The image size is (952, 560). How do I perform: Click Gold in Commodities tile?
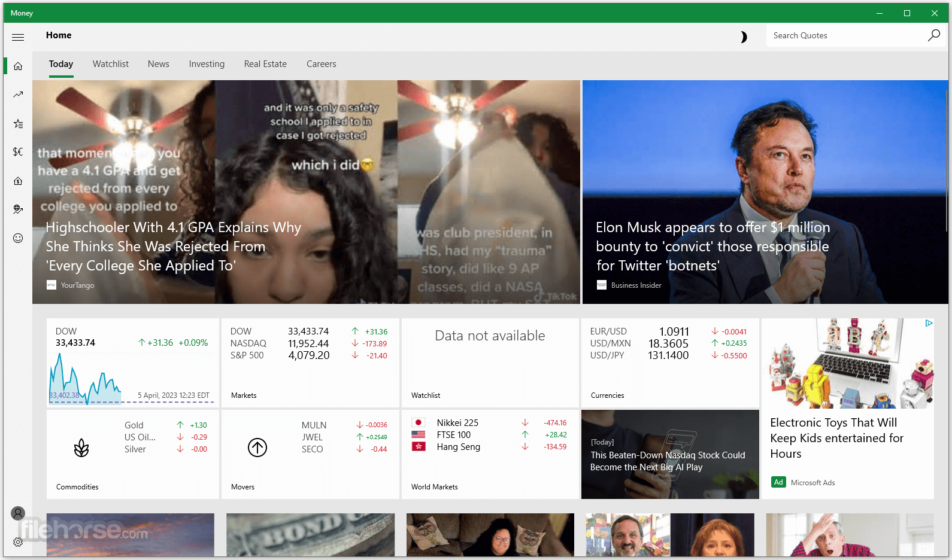[x=134, y=425]
